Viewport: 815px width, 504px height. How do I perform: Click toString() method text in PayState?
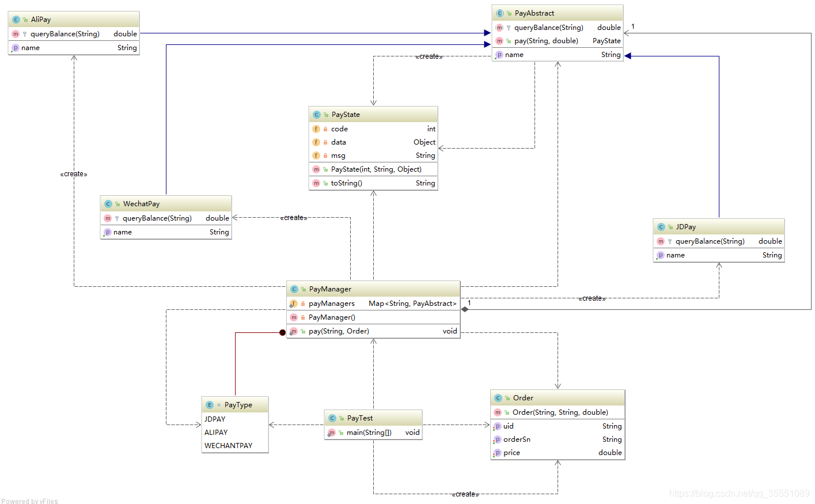click(347, 183)
